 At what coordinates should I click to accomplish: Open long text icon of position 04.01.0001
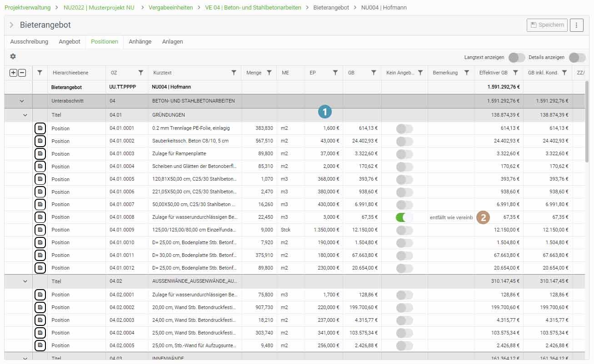40,128
